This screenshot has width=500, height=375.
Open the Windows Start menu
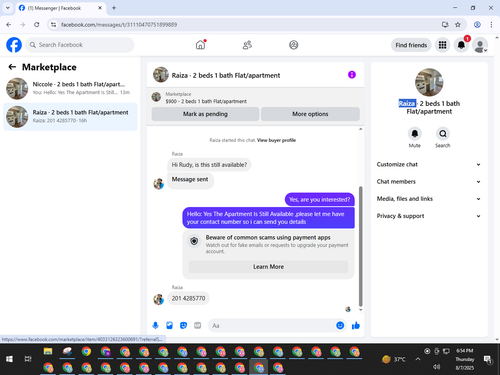click(x=9, y=359)
